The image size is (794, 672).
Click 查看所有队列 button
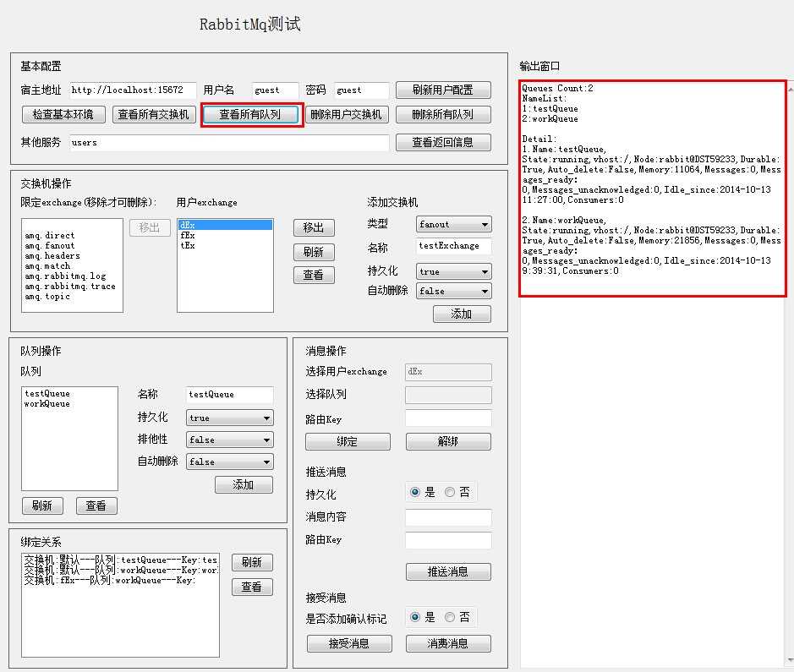(250, 114)
